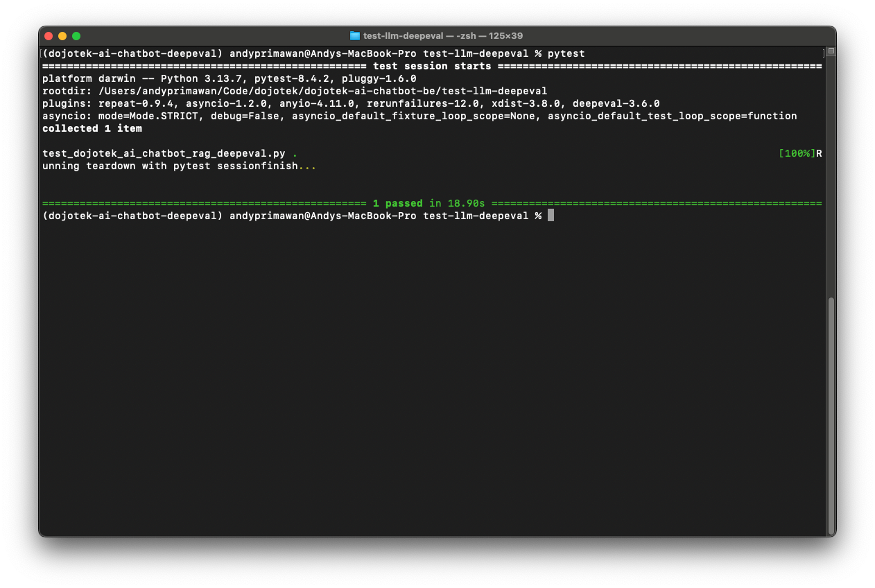Close the terminal window with the red button

(x=49, y=36)
